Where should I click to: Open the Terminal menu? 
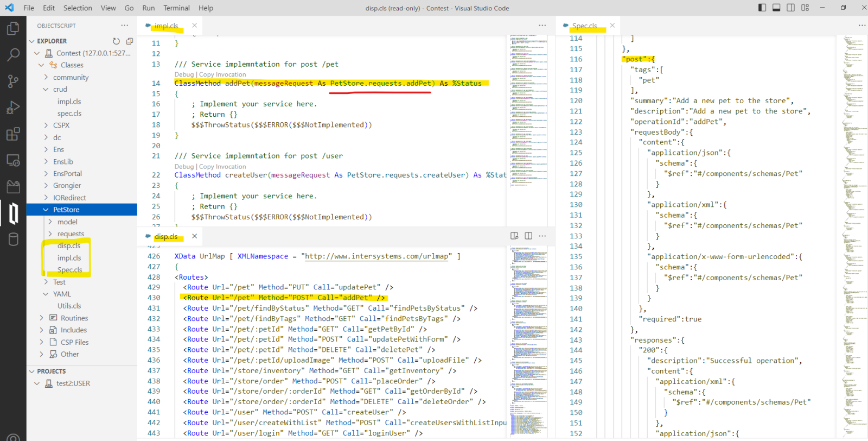coord(176,8)
